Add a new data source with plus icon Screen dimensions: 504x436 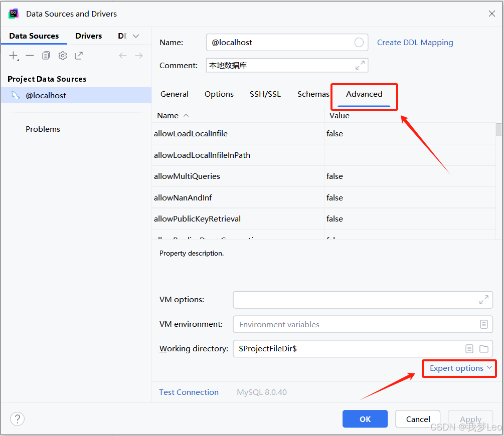click(x=14, y=56)
